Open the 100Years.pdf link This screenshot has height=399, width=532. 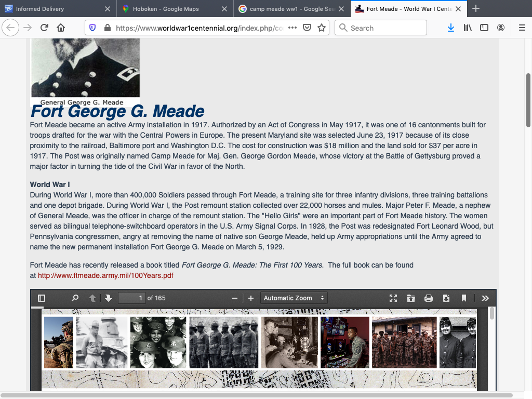(x=105, y=275)
